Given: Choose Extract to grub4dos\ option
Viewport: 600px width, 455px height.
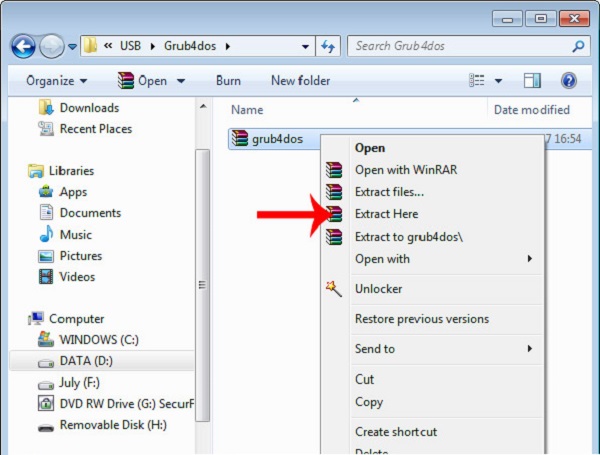Looking at the screenshot, I should click(x=409, y=237).
